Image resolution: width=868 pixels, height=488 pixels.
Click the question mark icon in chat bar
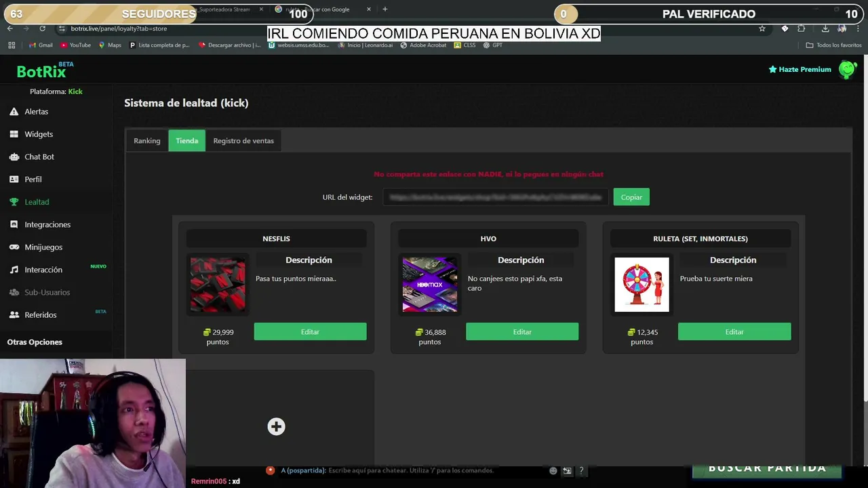(x=581, y=470)
